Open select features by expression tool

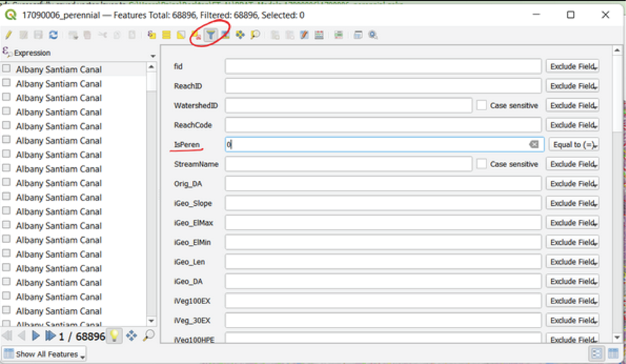click(x=151, y=35)
